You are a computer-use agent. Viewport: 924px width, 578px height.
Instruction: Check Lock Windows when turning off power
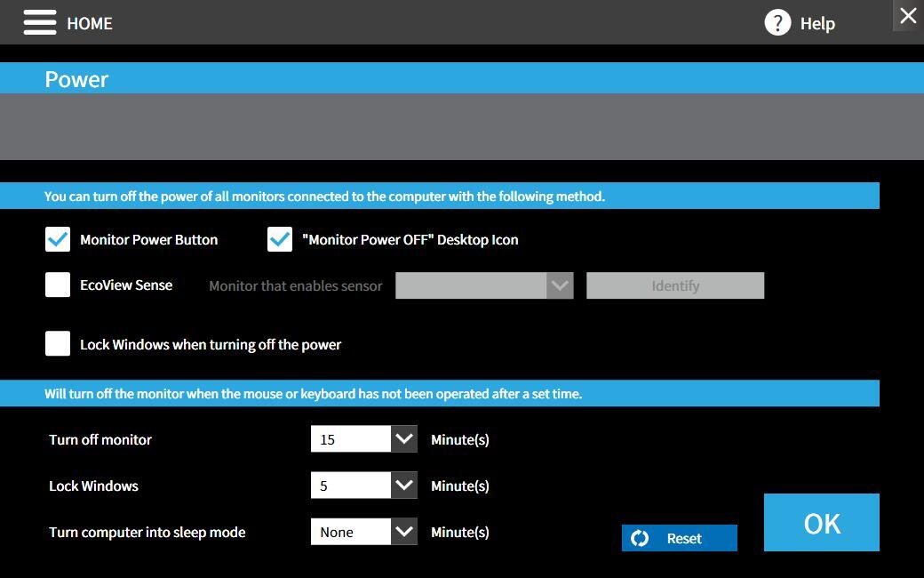point(58,344)
